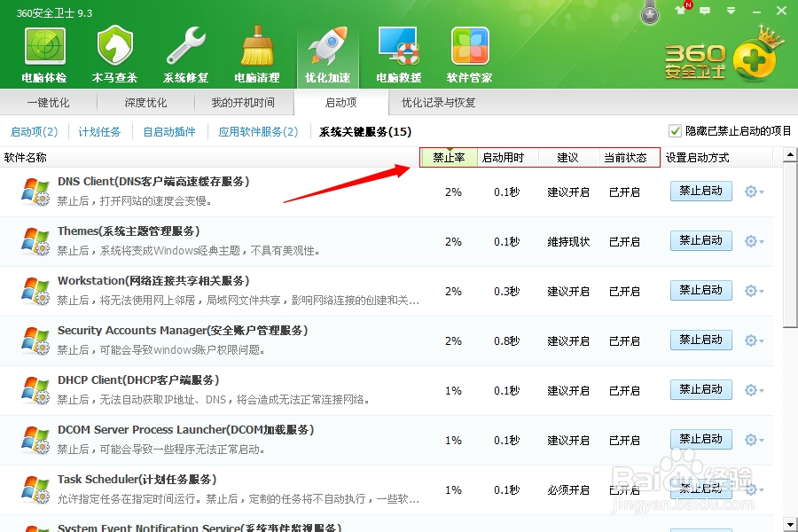Click 禁止启动 for DCOM Server Process Launcher
This screenshot has width=798, height=532.
(700, 439)
